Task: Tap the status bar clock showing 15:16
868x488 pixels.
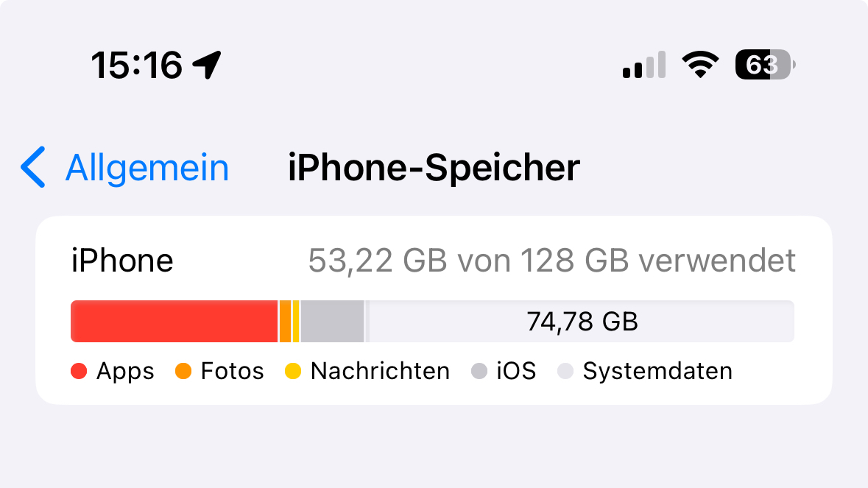Action: click(x=137, y=66)
